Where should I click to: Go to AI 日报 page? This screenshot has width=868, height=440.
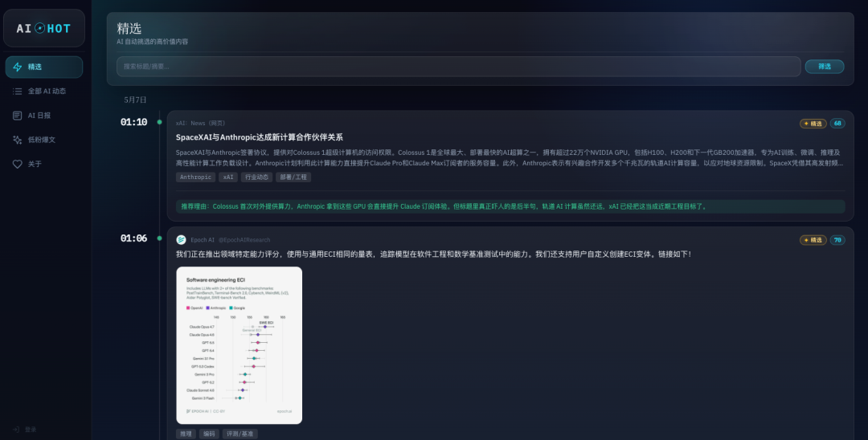tap(43, 116)
